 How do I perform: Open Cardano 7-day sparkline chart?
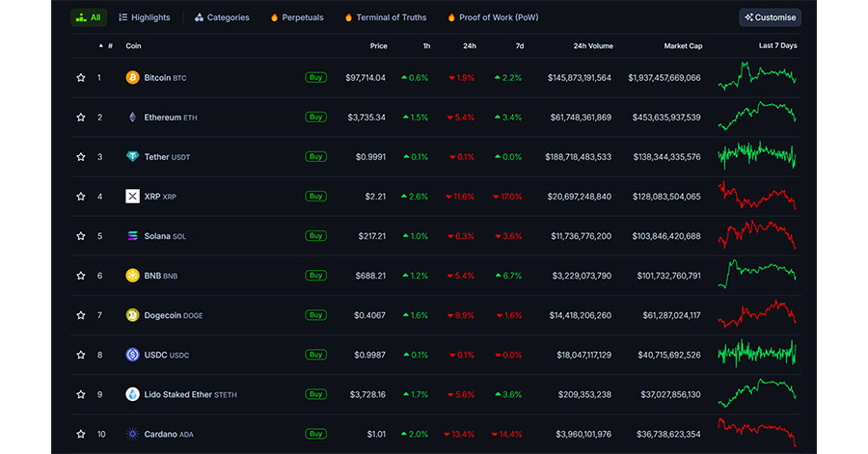(x=757, y=433)
